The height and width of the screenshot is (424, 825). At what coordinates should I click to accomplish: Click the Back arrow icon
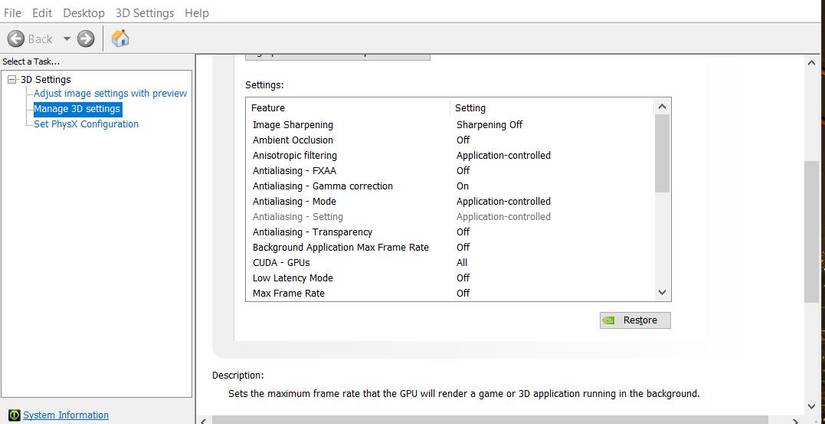tap(16, 39)
